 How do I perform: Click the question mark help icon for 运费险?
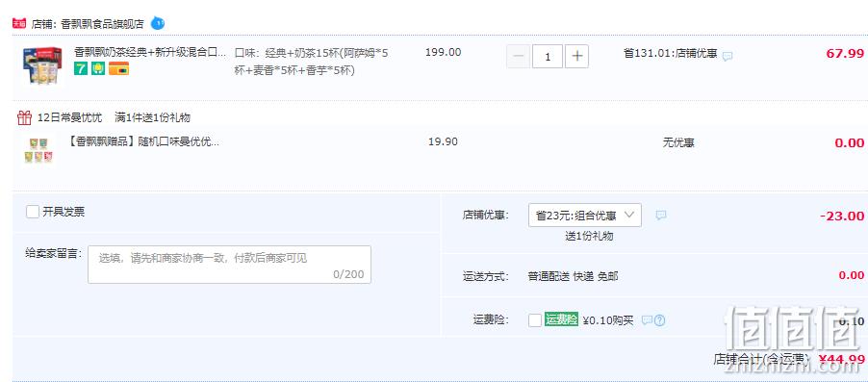659,320
